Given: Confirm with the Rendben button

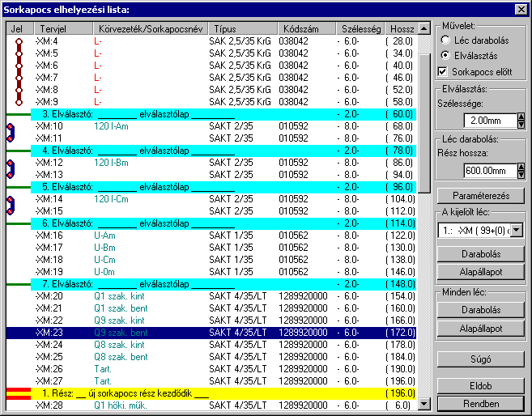Looking at the screenshot, I should click(x=481, y=404).
